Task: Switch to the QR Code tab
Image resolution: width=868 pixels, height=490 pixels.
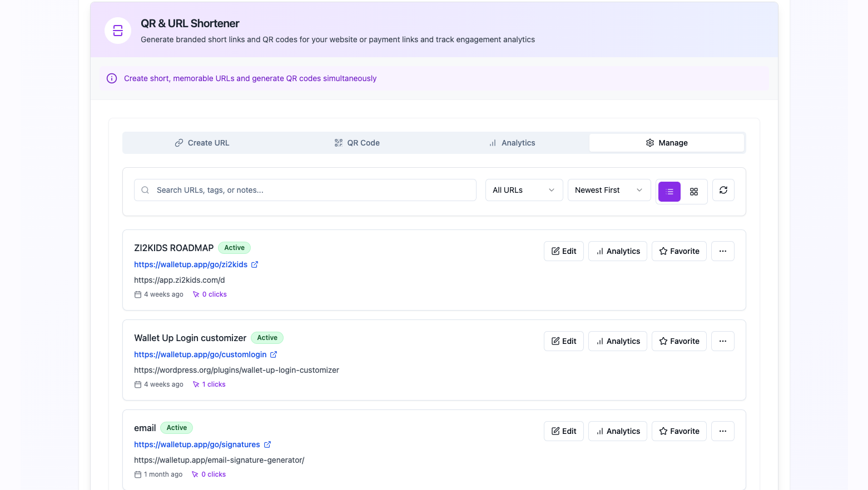Action: [x=358, y=143]
